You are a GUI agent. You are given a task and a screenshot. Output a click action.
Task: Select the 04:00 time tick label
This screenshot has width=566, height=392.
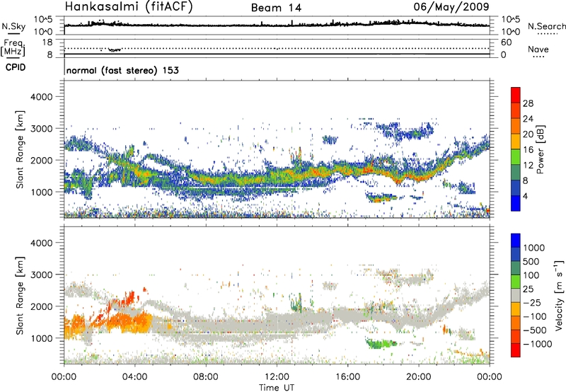(134, 377)
